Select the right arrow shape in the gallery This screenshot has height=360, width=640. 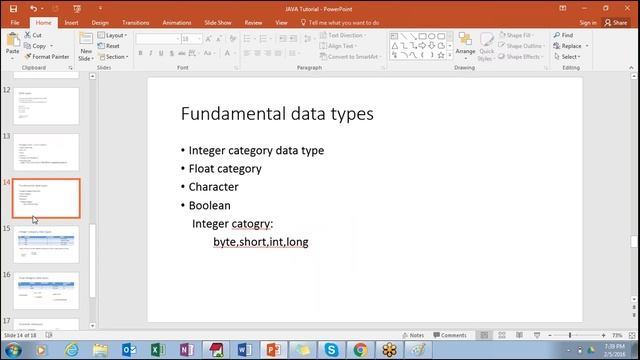(422, 46)
